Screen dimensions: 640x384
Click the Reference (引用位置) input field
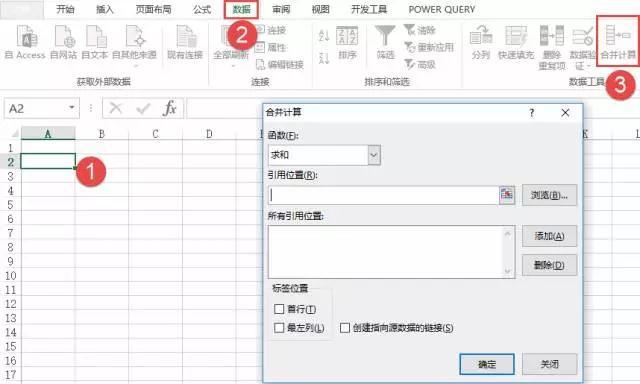point(384,195)
